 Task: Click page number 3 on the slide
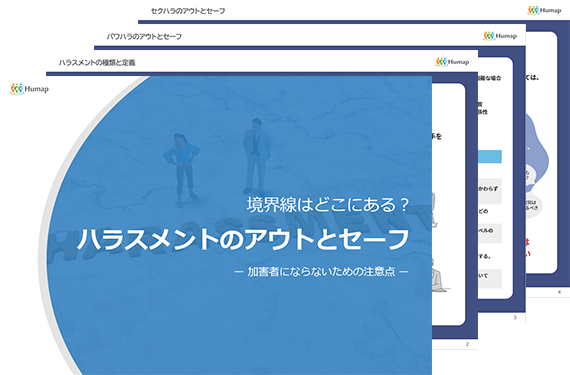(x=515, y=318)
